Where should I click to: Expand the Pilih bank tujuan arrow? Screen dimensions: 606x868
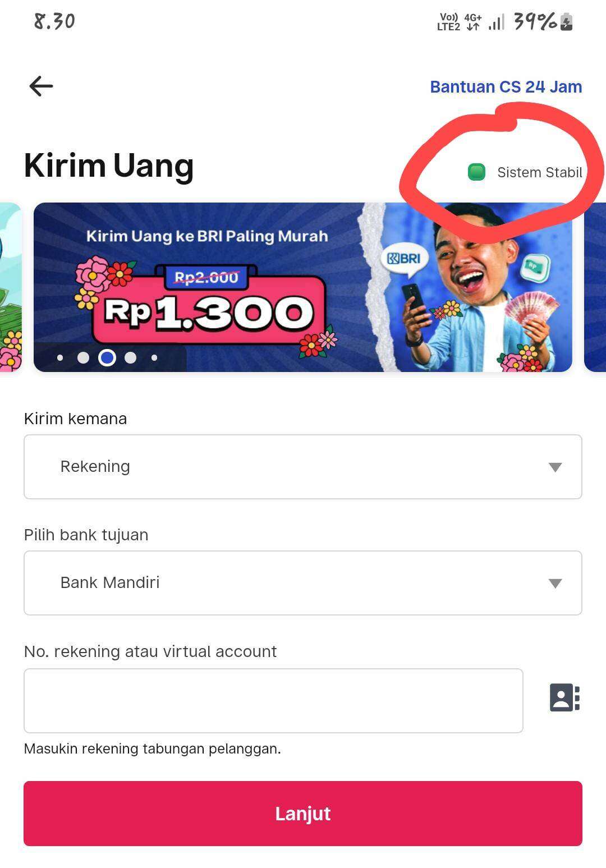click(x=555, y=584)
